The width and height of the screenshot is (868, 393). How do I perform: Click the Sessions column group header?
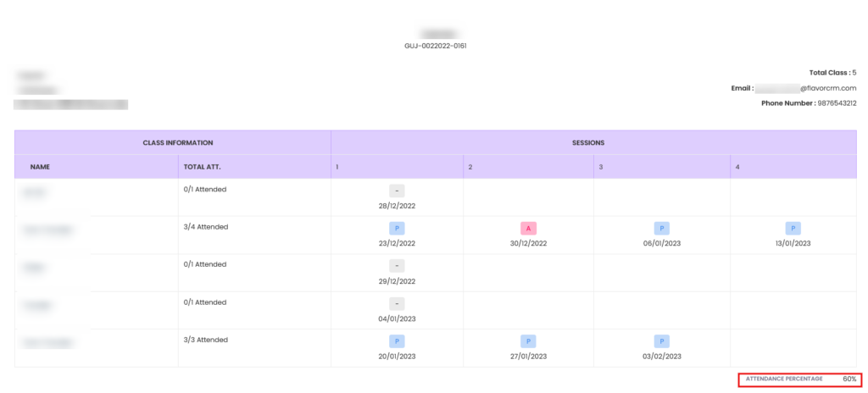(x=593, y=143)
